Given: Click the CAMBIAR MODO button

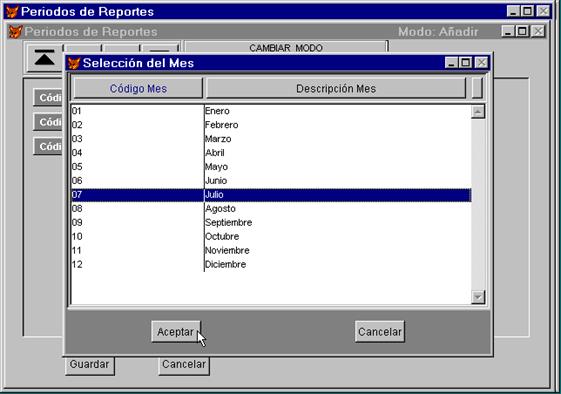Looking at the screenshot, I should pyautogui.click(x=286, y=48).
